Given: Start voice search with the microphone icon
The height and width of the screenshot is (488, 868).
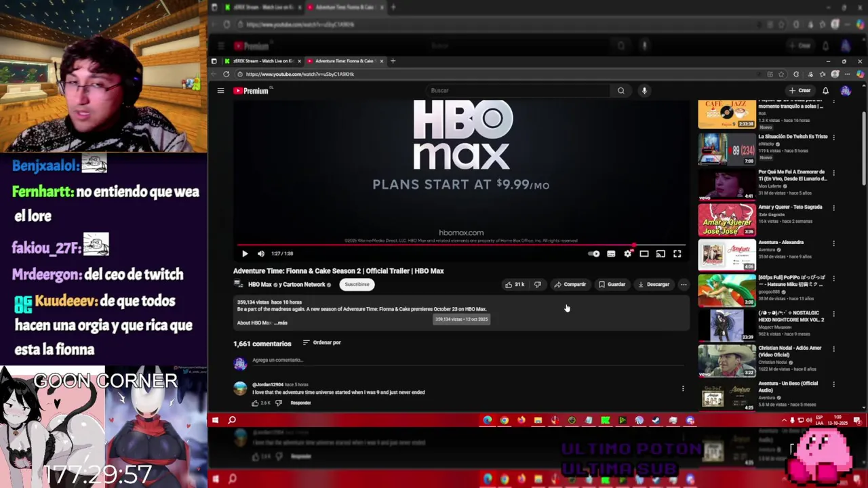Looking at the screenshot, I should 644,90.
